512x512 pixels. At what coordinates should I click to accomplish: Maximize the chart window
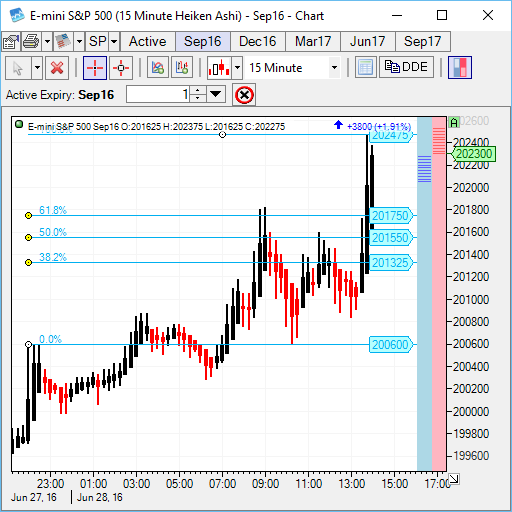point(442,15)
